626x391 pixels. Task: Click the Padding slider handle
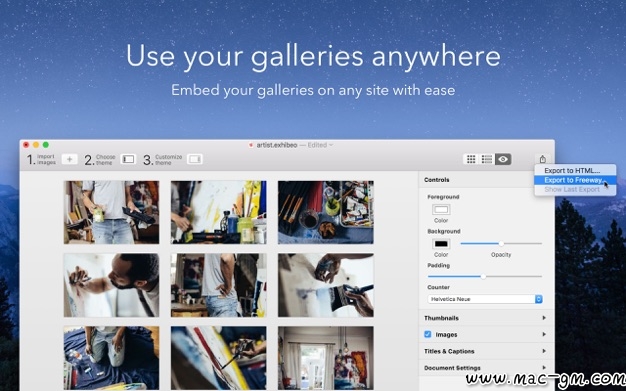click(483, 276)
